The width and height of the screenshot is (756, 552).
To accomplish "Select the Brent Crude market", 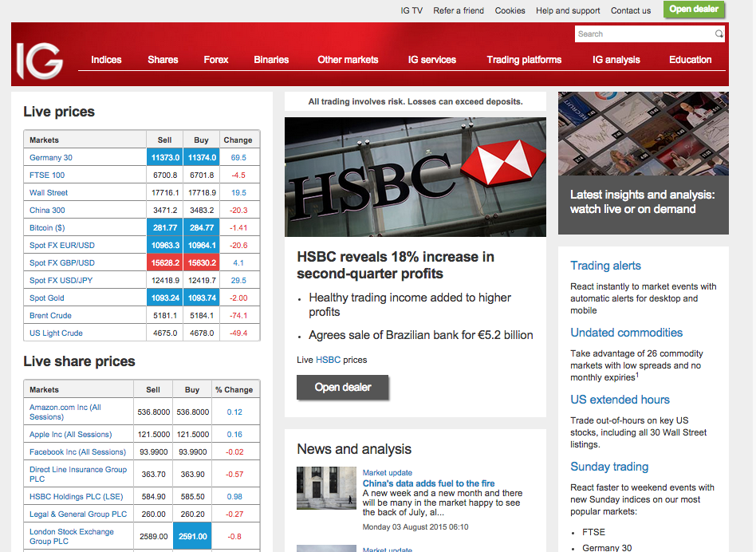I will pos(50,316).
